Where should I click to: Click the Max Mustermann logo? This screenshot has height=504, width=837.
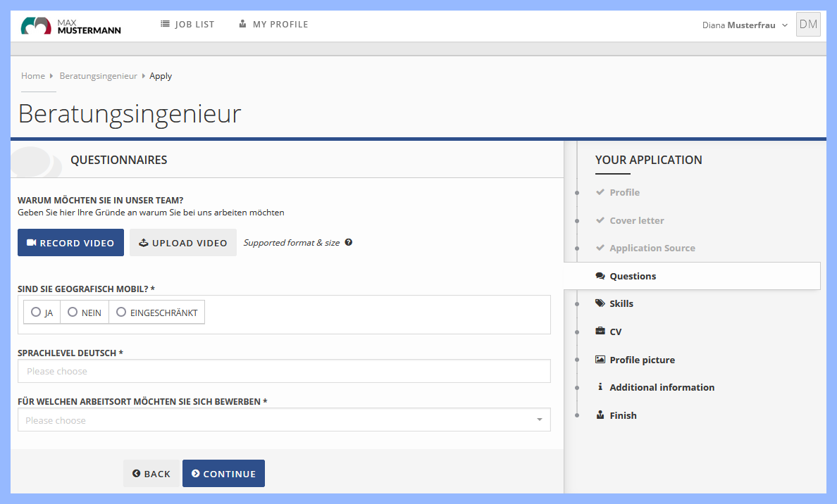tap(70, 25)
